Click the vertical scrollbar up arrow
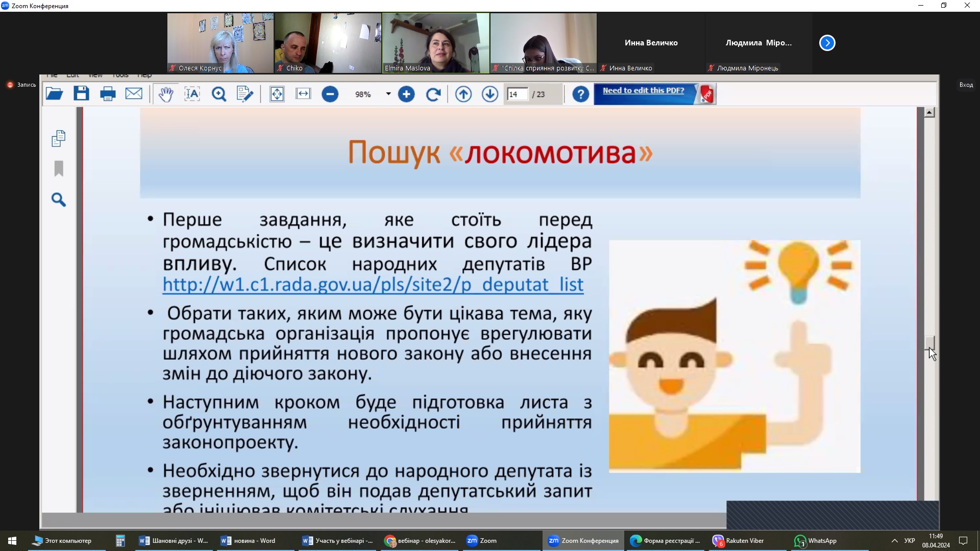 coord(929,112)
